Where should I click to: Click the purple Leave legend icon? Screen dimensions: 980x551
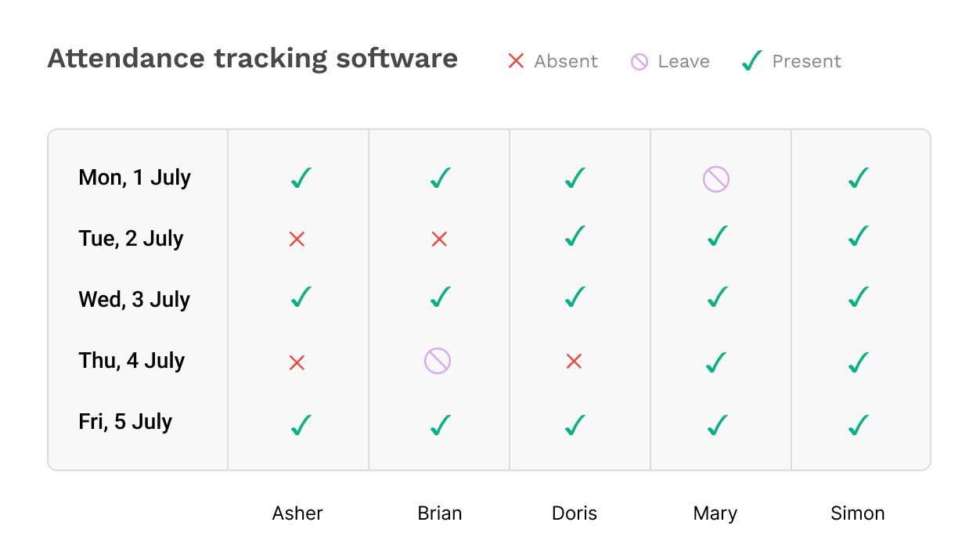[x=640, y=62]
